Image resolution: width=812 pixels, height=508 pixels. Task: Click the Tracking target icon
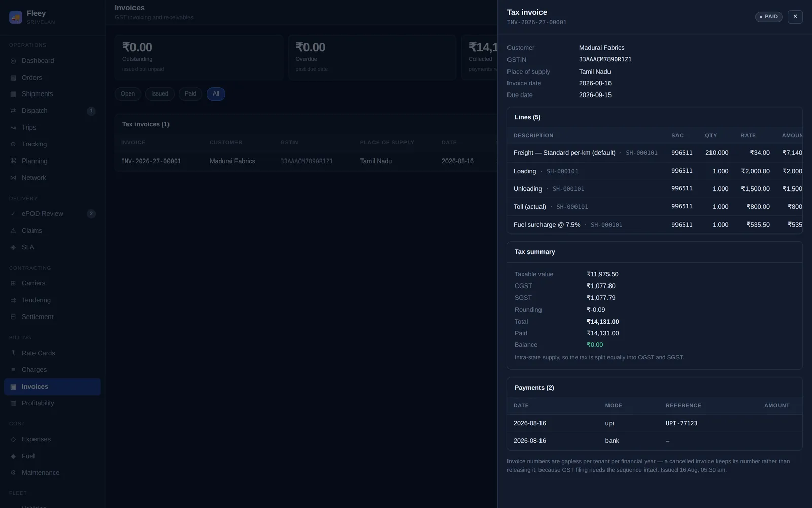click(13, 144)
